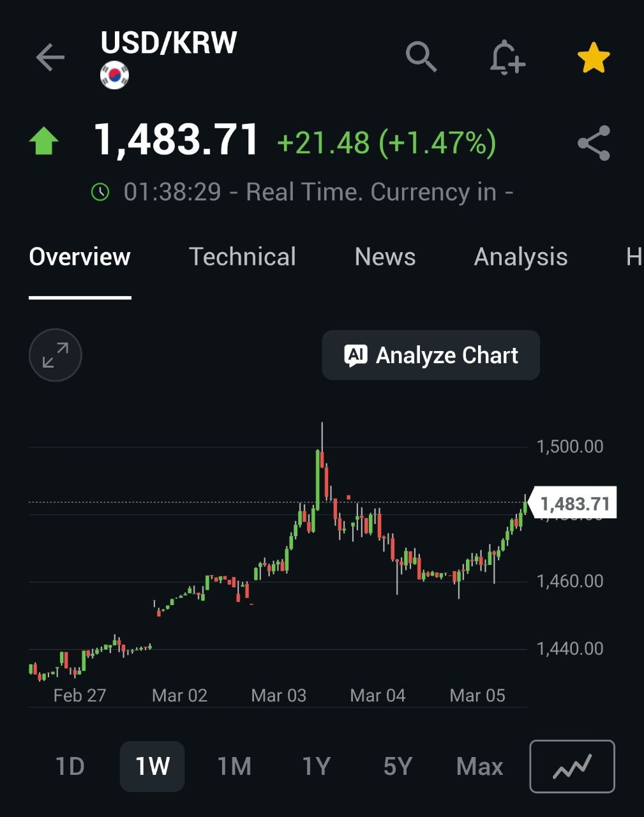Select the 1Y chart range
Image resolution: width=644 pixels, height=817 pixels.
pos(316,766)
